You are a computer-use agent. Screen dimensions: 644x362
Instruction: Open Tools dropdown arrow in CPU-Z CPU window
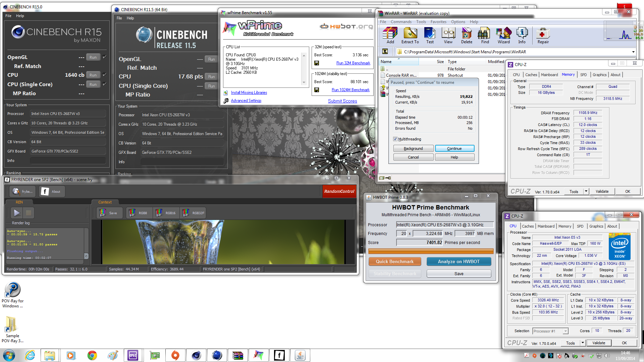(583, 343)
